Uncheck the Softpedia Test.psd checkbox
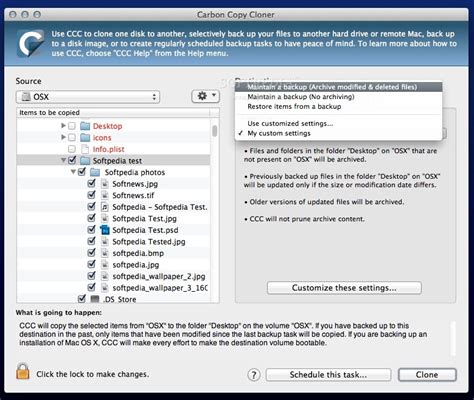Screen dimensions: 474x400 click(x=91, y=230)
